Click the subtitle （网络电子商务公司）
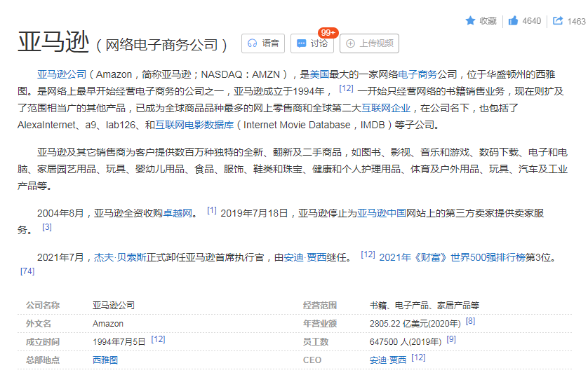 [161, 45]
